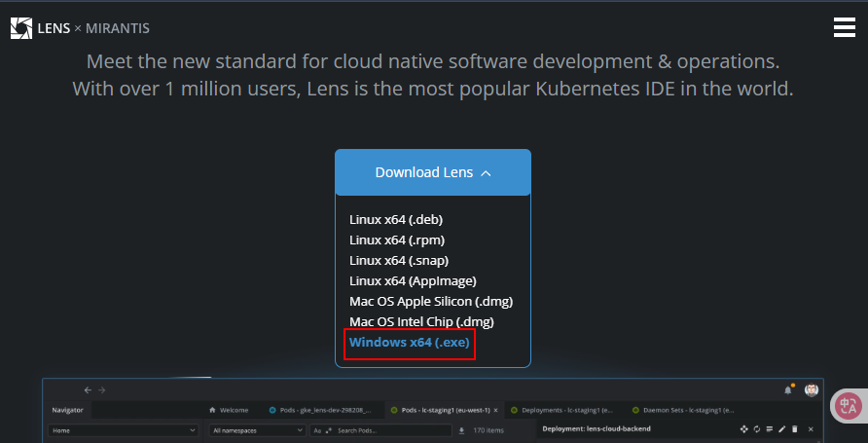Click the forward arrow in Lens preview
The image size is (868, 443).
click(102, 390)
